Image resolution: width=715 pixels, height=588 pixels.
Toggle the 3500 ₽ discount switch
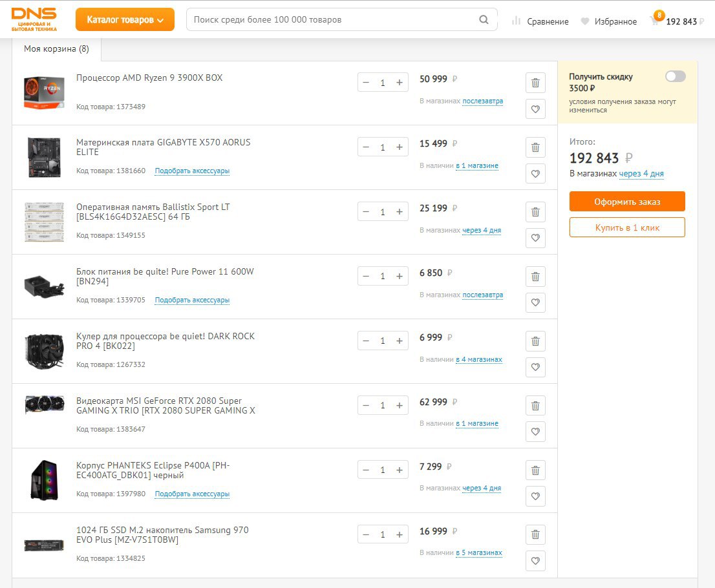pyautogui.click(x=676, y=77)
